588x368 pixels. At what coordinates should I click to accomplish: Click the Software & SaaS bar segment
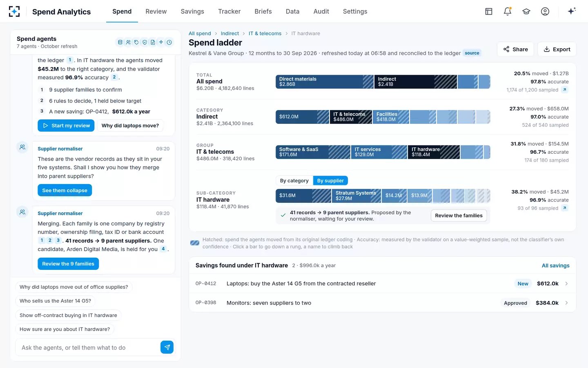tap(313, 152)
